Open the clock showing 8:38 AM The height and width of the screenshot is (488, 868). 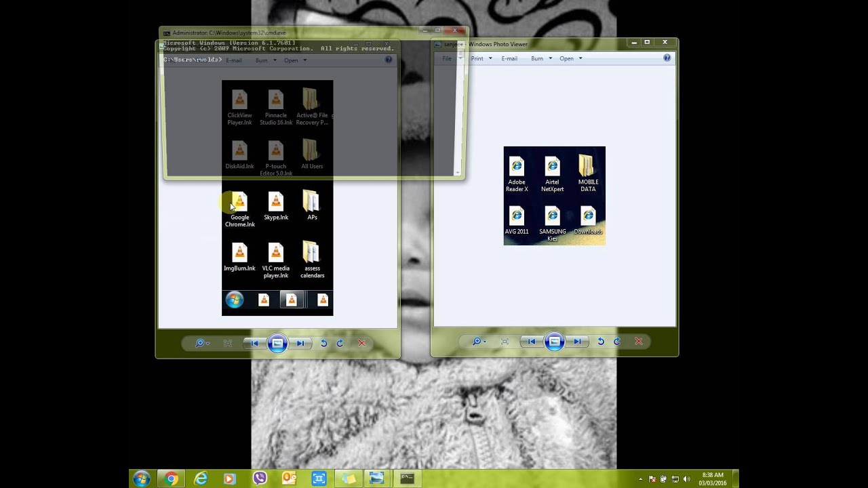[x=713, y=479]
